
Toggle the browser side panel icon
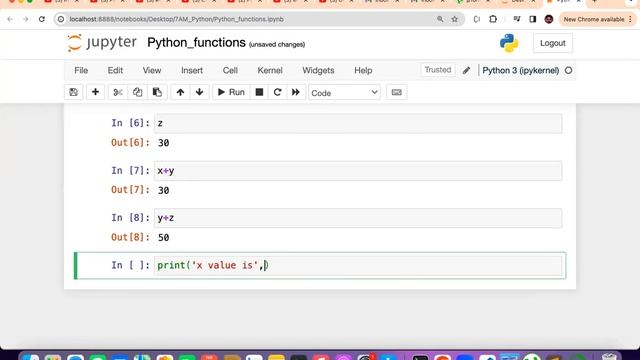click(533, 19)
